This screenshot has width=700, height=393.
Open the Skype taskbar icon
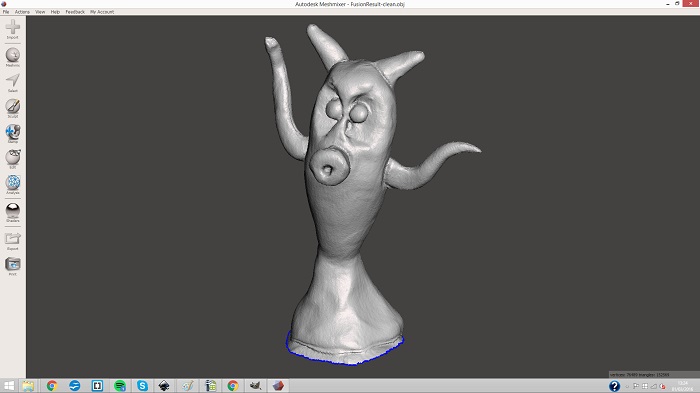[x=142, y=385]
